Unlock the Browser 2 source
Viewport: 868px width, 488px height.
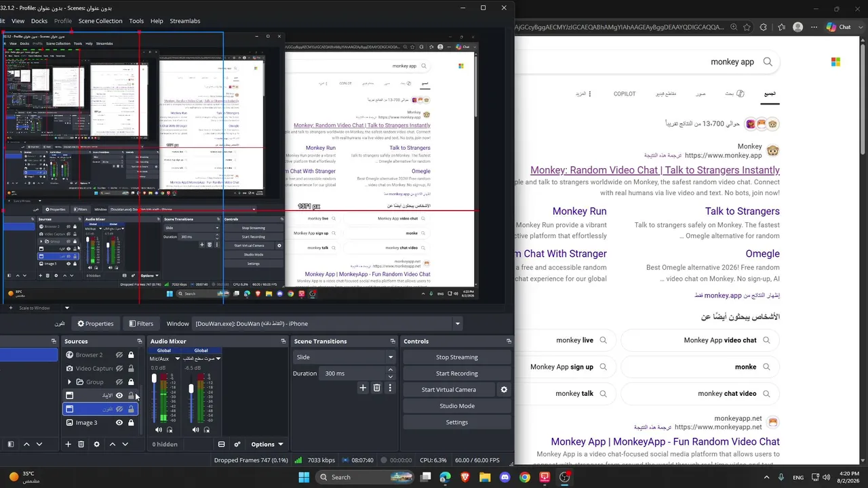tap(131, 354)
